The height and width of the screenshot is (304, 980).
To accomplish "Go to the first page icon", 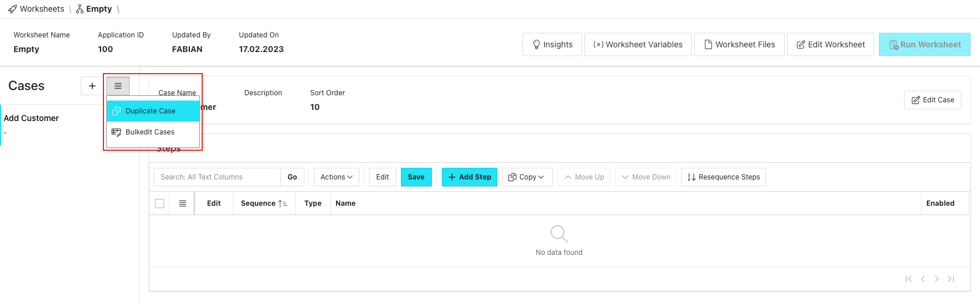I will click(909, 279).
